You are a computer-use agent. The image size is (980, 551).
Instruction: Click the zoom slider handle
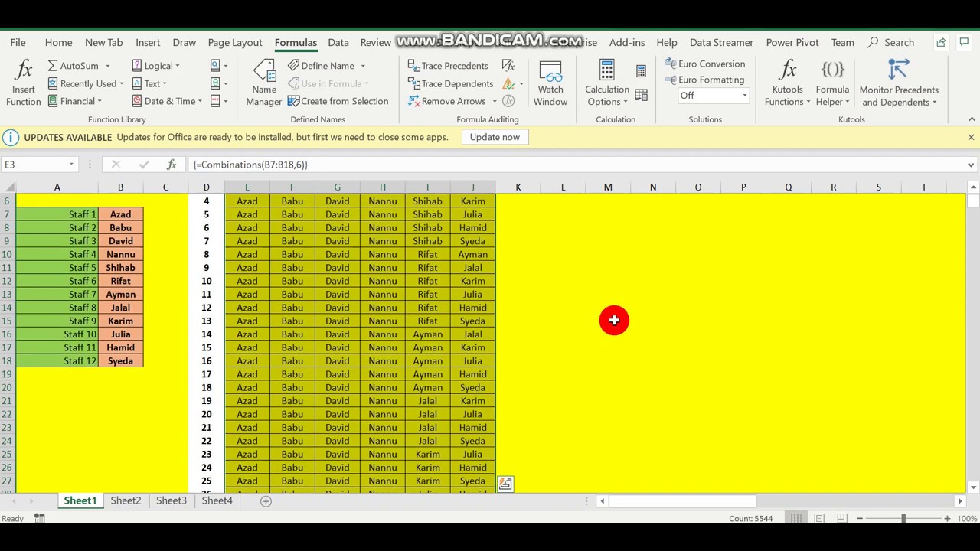(903, 518)
